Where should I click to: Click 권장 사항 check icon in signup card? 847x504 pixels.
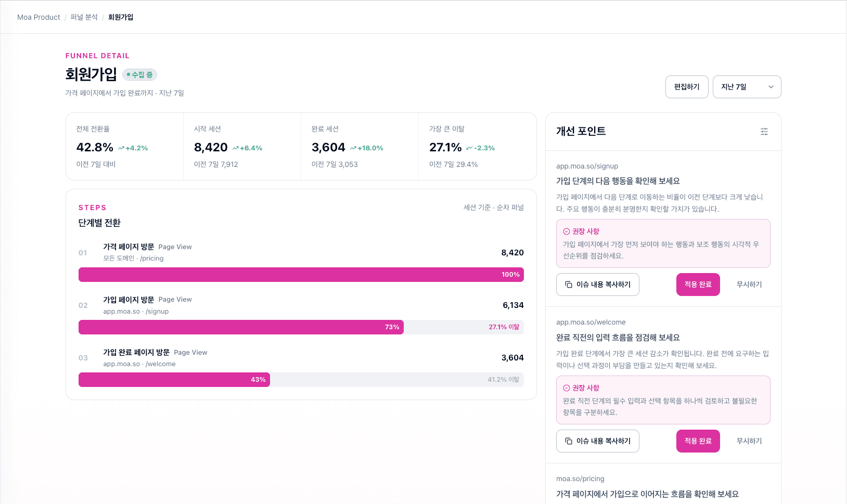[567, 231]
